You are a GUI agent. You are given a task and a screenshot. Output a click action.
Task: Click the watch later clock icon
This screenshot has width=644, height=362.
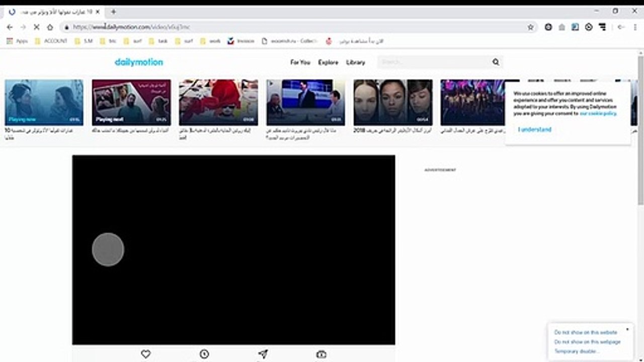pos(204,354)
